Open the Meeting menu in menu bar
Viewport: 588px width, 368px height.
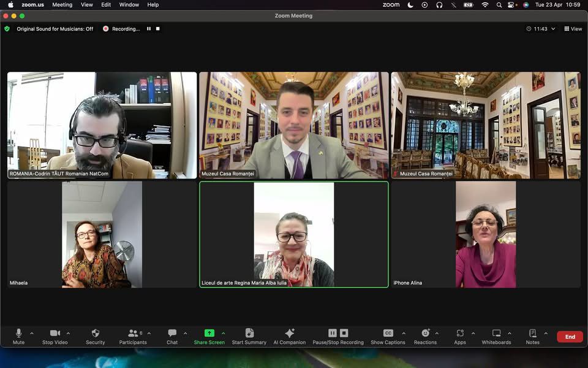[62, 5]
